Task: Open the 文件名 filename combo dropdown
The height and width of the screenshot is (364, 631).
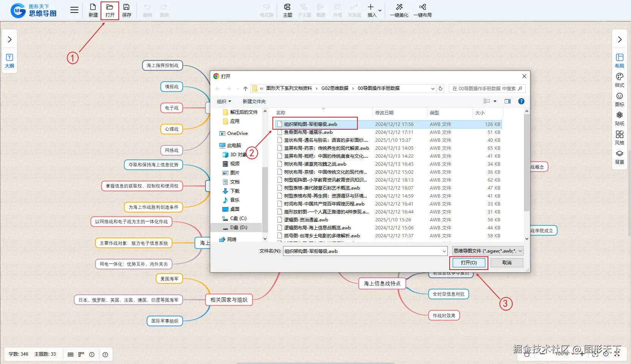Action: pos(444,251)
